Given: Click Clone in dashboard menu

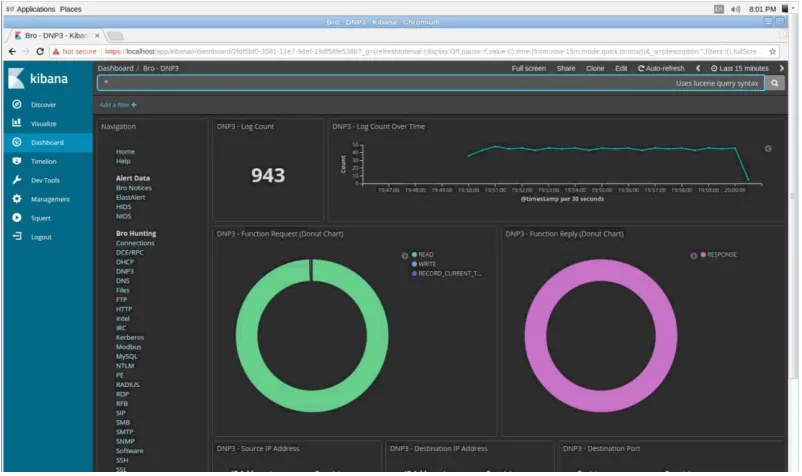Looking at the screenshot, I should [595, 69].
